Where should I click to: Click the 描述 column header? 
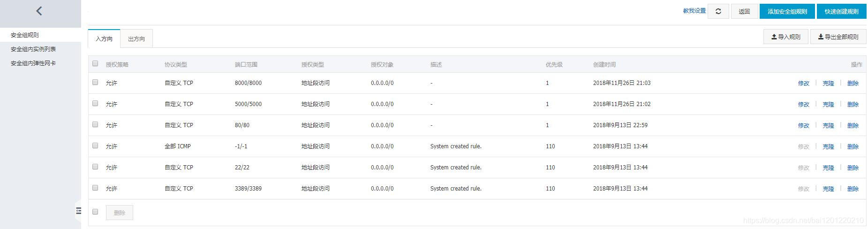click(436, 64)
